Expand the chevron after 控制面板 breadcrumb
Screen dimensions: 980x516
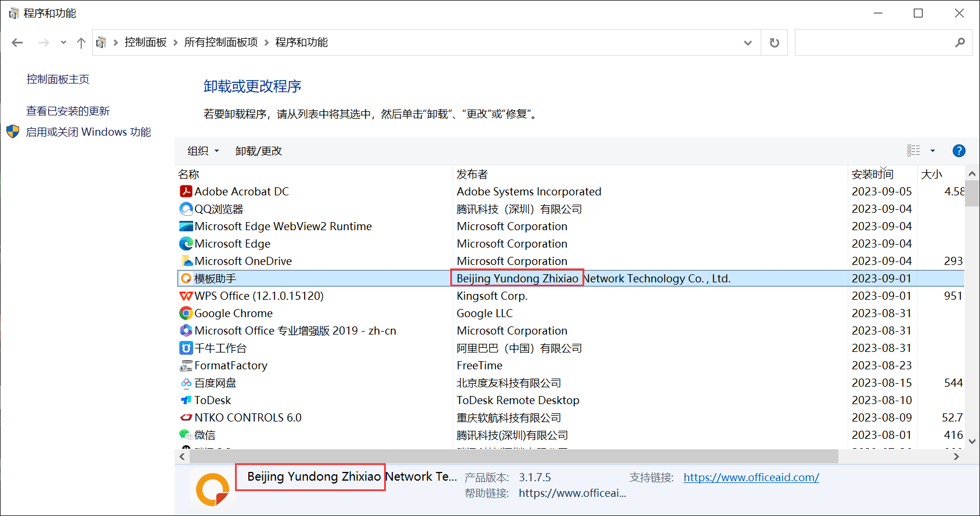point(175,42)
